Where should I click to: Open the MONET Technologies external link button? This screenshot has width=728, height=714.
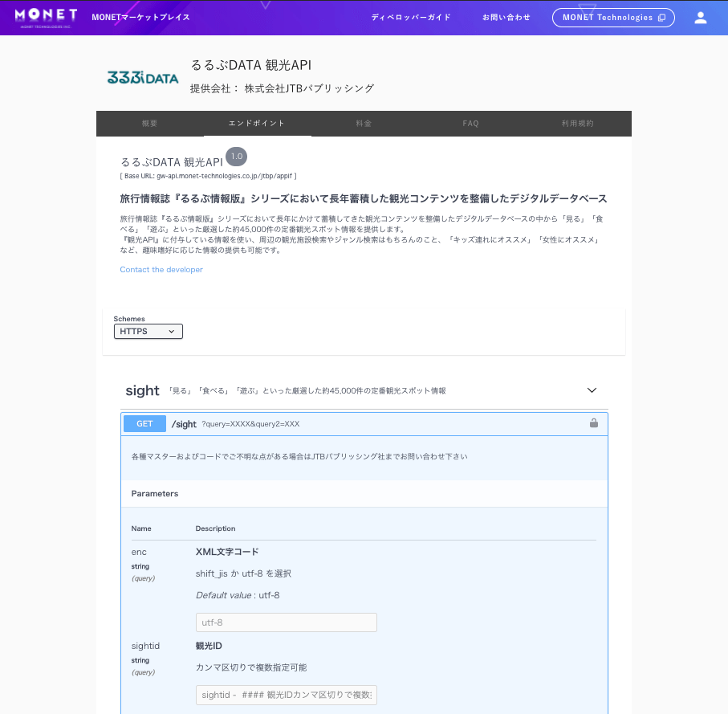coord(613,18)
